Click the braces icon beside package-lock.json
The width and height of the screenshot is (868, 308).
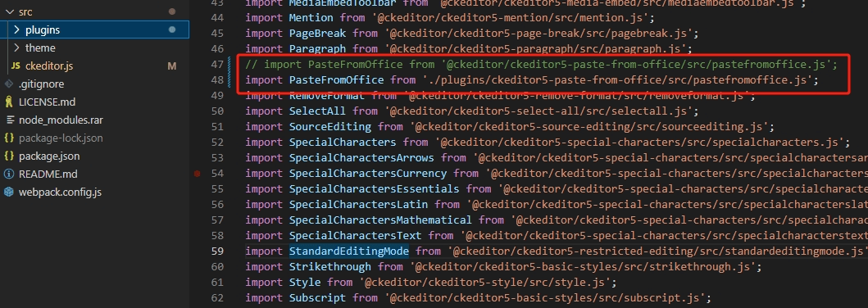tap(9, 138)
